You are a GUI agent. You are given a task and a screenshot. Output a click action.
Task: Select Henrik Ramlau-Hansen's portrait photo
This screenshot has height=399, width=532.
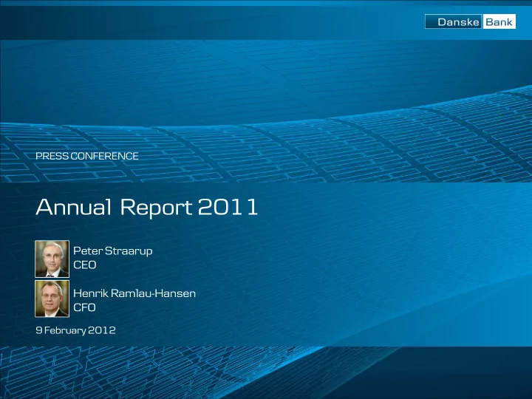click(x=52, y=299)
